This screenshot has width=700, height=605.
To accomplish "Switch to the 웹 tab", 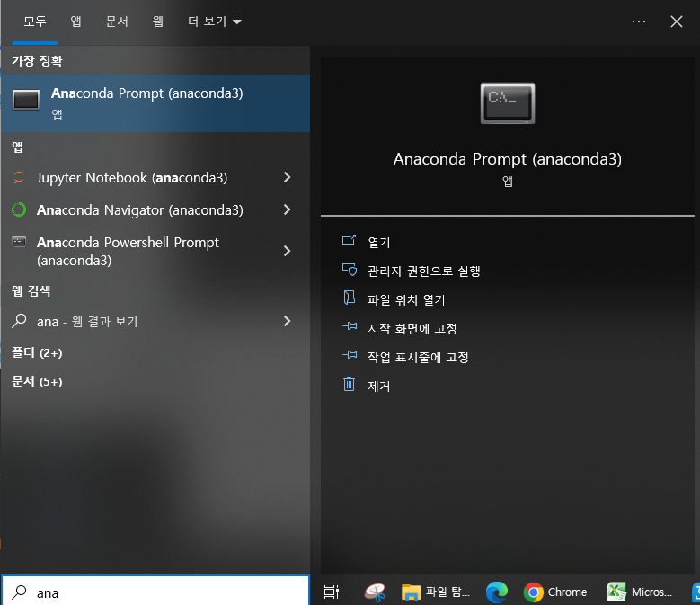I will tap(157, 22).
